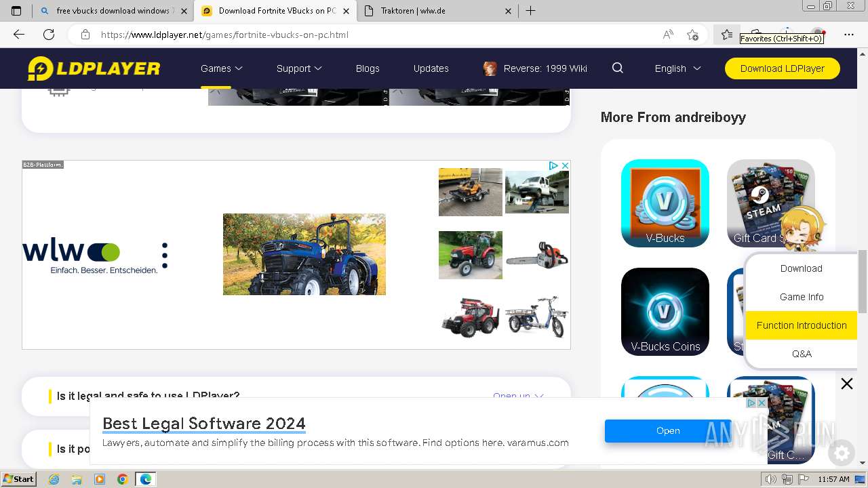Open the Blogs nav item
The image size is (868, 488).
368,68
